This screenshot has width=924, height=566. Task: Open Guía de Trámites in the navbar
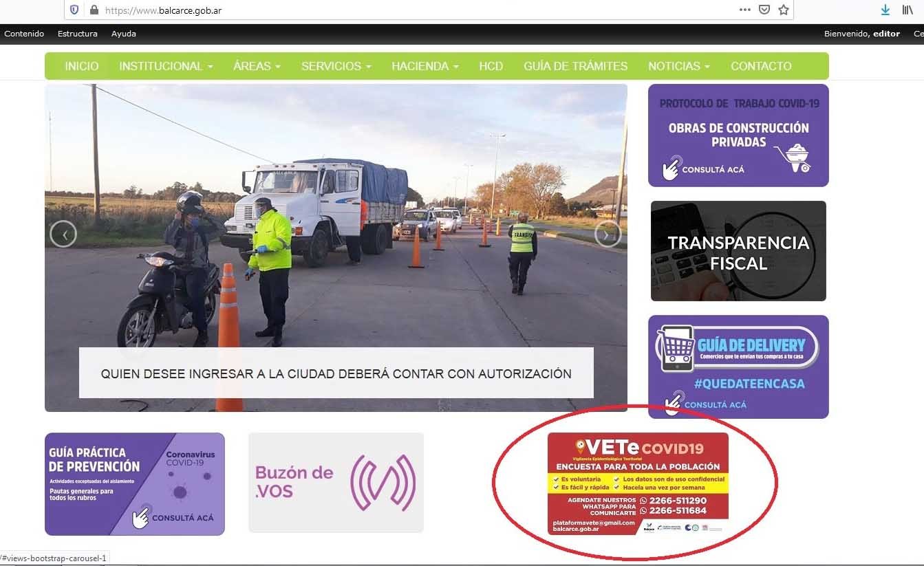[576, 66]
